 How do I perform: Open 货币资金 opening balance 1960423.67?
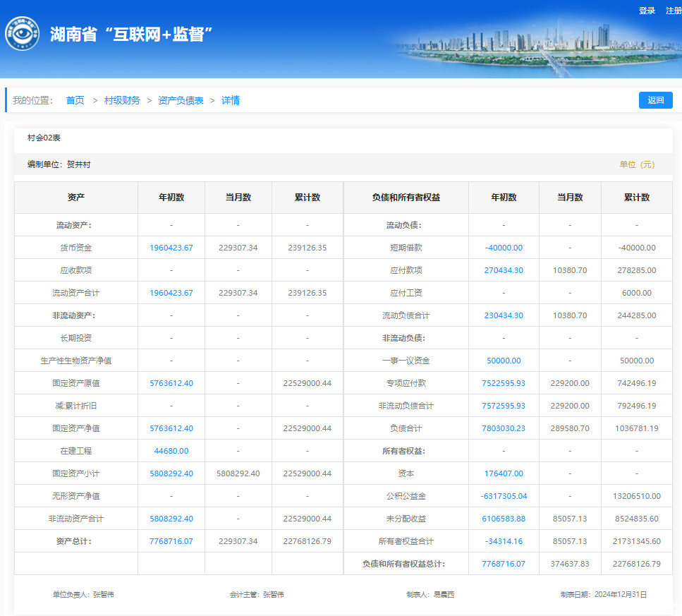tap(171, 248)
